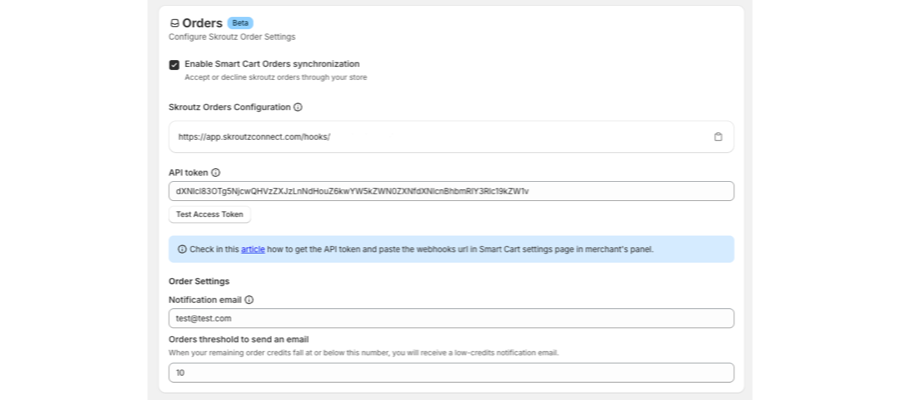Screen dimensions: 900x400
Task: Click the 'Orders threshold to send an email' label
Action: [x=239, y=340]
